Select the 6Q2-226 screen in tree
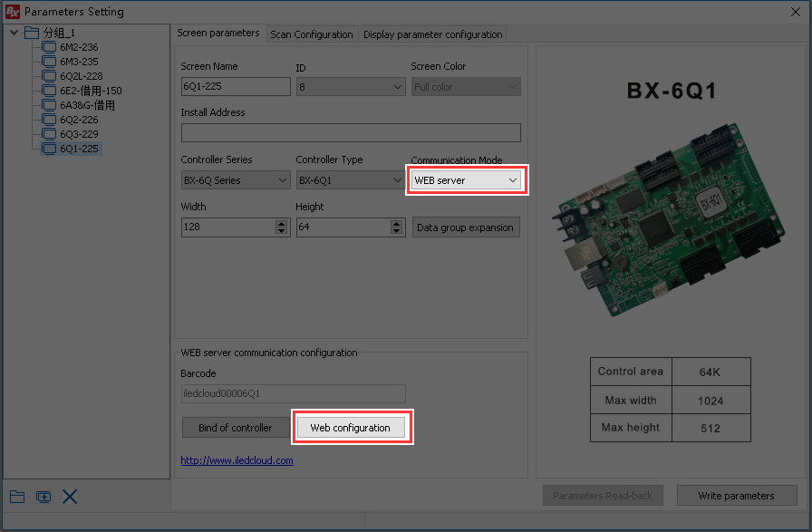 [x=79, y=120]
